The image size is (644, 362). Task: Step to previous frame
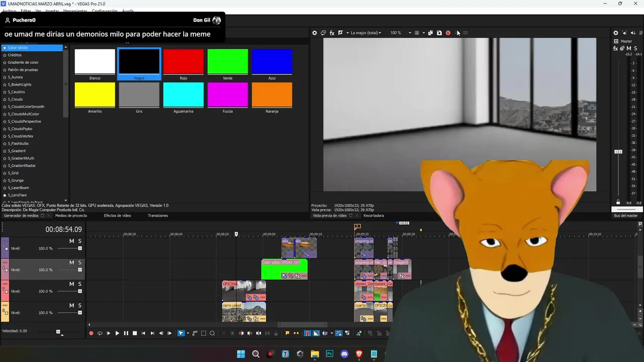161,333
